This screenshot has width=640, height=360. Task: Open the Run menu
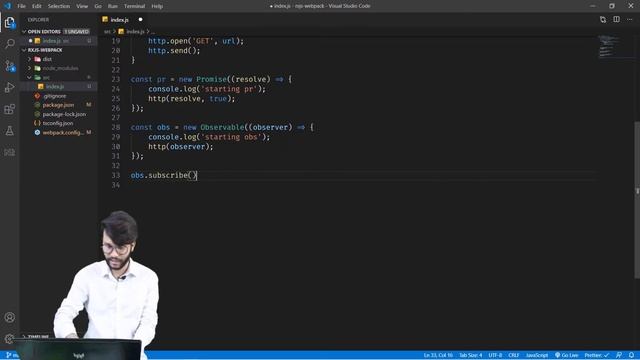113,6
